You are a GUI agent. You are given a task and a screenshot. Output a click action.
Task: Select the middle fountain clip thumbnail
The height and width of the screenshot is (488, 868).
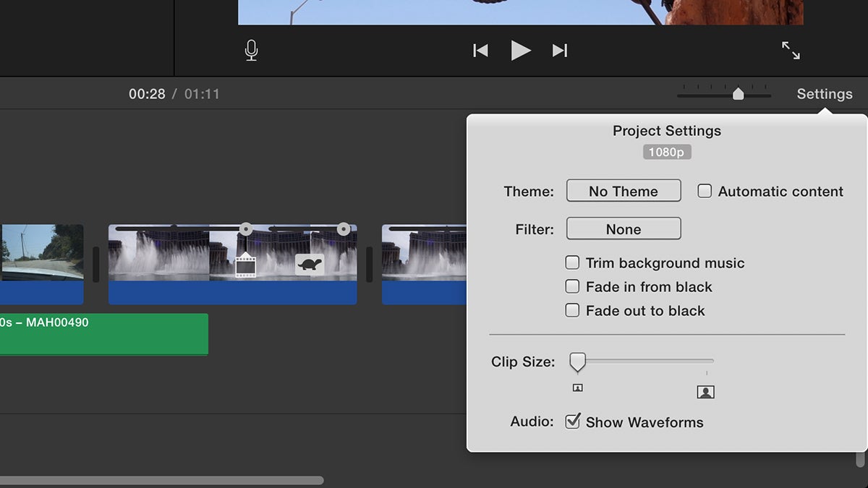232,252
